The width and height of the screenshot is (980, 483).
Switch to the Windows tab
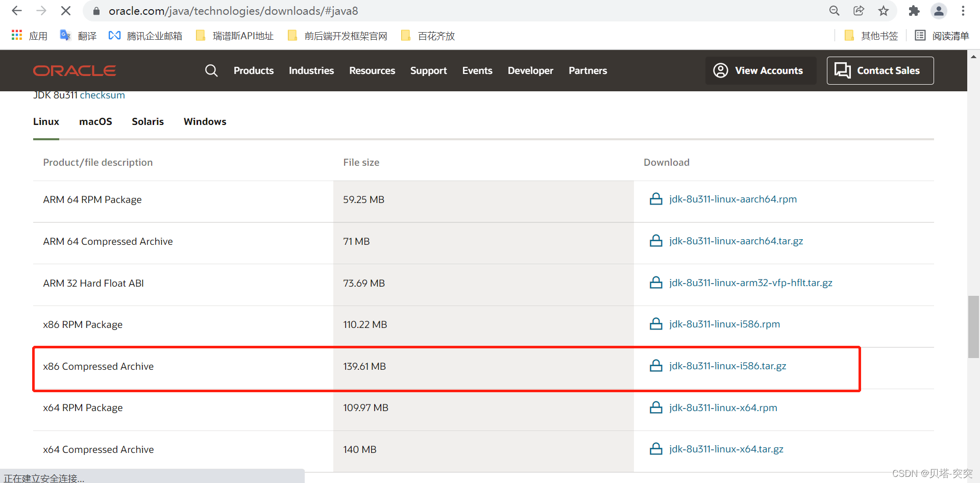pyautogui.click(x=205, y=121)
